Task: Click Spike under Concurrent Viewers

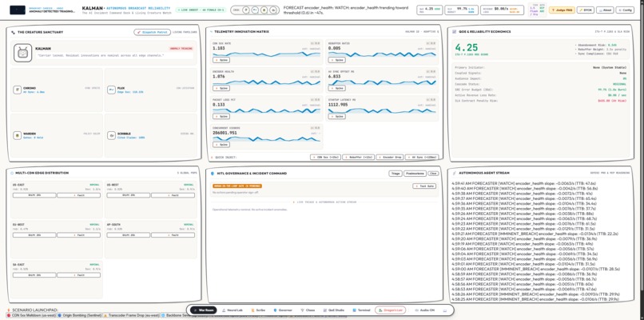Action: tap(221, 145)
